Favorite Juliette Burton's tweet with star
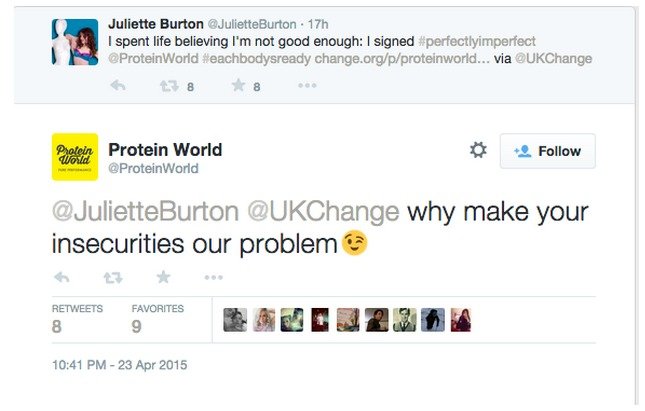Viewport: 645px width, 411px height. [x=238, y=87]
